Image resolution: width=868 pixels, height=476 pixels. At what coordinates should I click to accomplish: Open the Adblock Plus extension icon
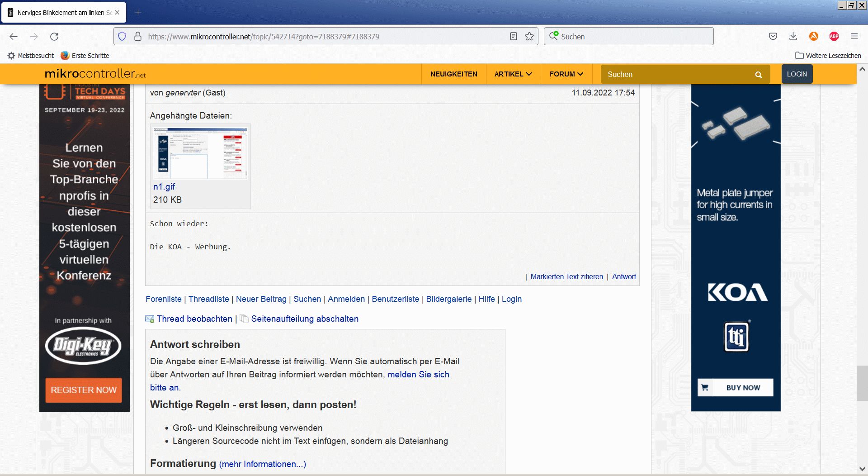pos(834,37)
